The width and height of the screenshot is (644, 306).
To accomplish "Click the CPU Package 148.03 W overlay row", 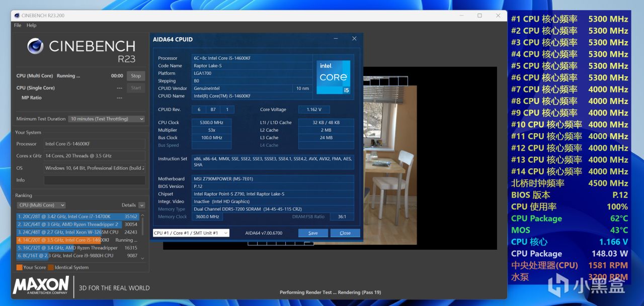I will [570, 254].
